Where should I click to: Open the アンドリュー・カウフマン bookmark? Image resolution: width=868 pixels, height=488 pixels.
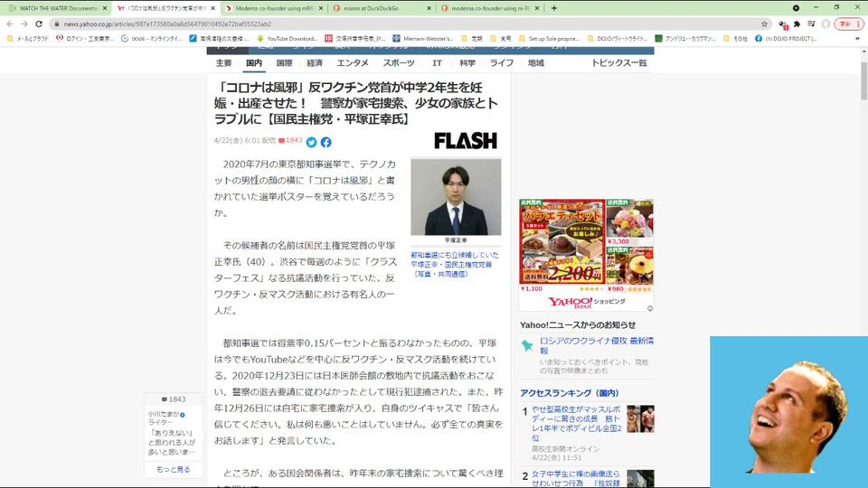point(685,39)
